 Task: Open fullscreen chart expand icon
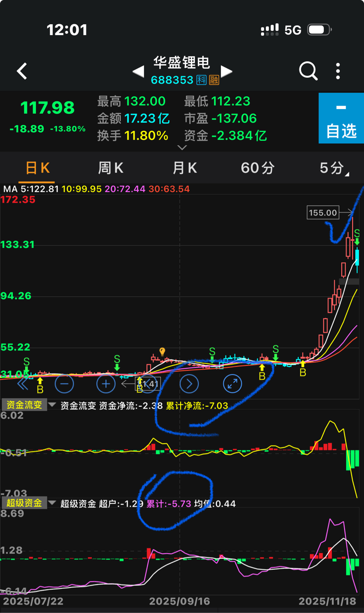(x=232, y=384)
